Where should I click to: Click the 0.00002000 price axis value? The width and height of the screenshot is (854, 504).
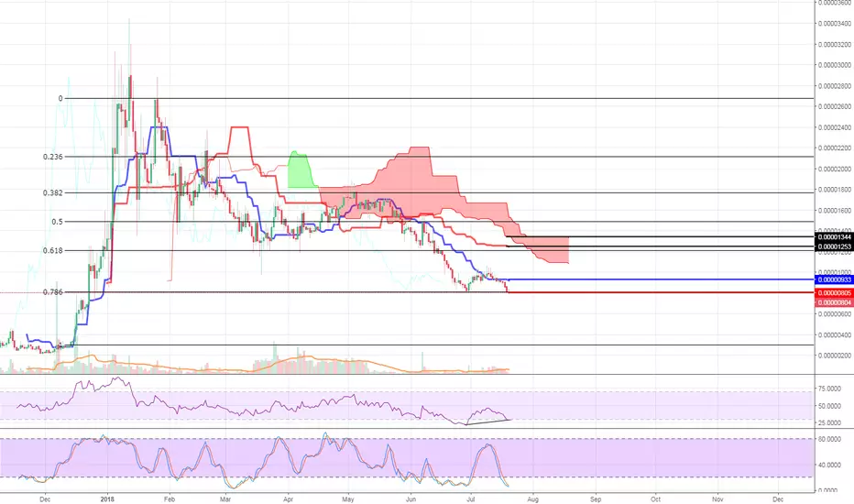[835, 169]
